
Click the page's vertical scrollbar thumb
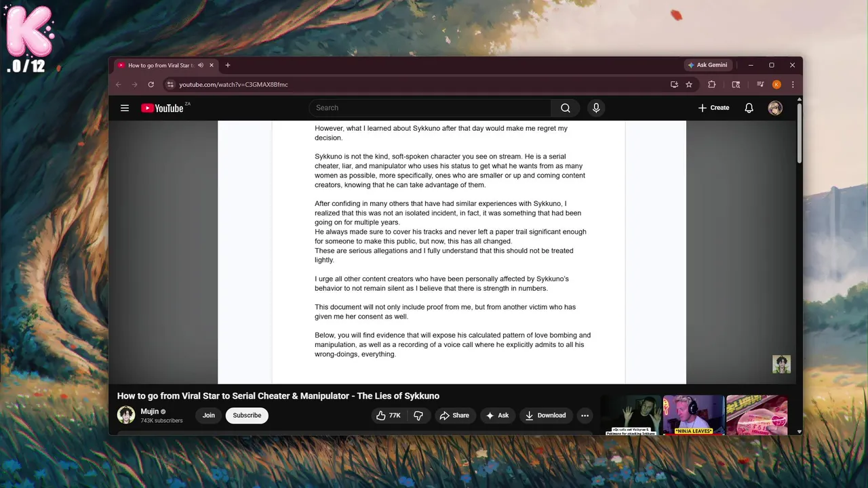point(800,133)
